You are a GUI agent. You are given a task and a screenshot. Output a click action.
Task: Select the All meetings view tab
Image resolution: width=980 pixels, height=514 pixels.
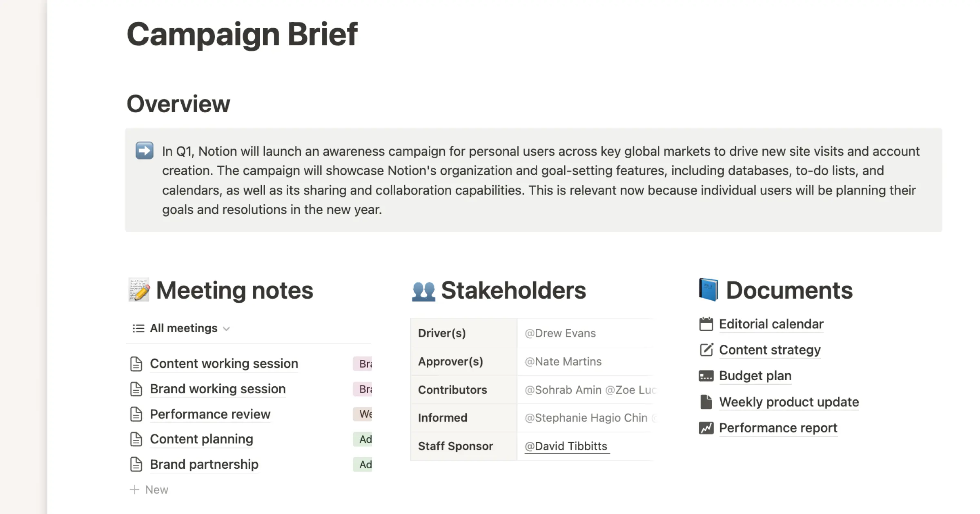(183, 328)
